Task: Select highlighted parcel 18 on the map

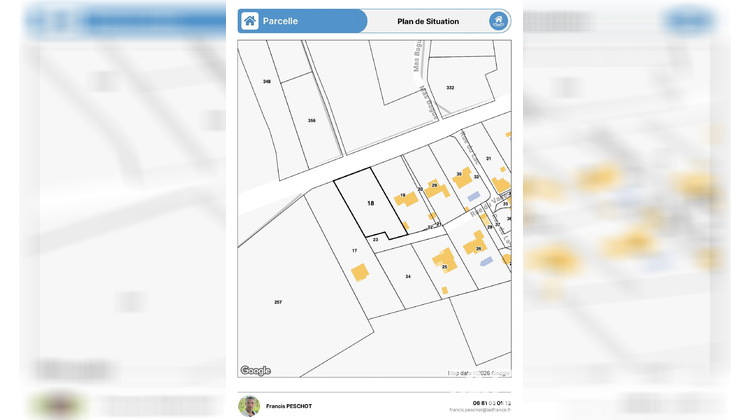Action: click(369, 204)
